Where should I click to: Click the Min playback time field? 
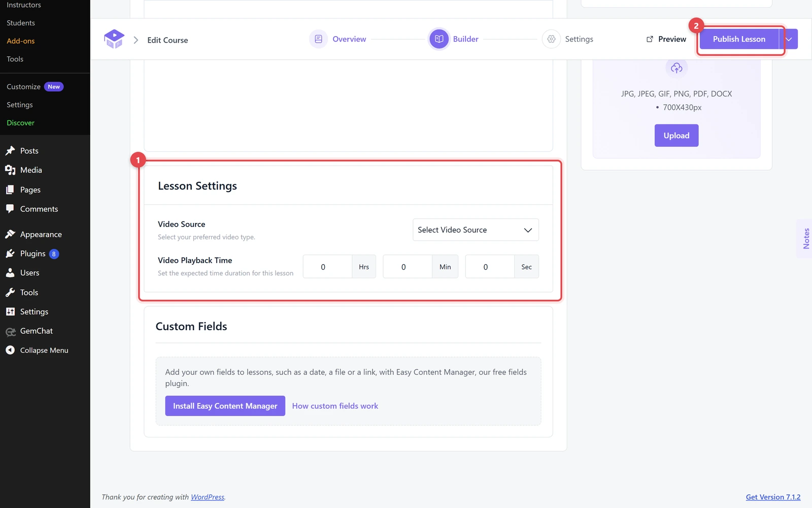click(x=408, y=267)
